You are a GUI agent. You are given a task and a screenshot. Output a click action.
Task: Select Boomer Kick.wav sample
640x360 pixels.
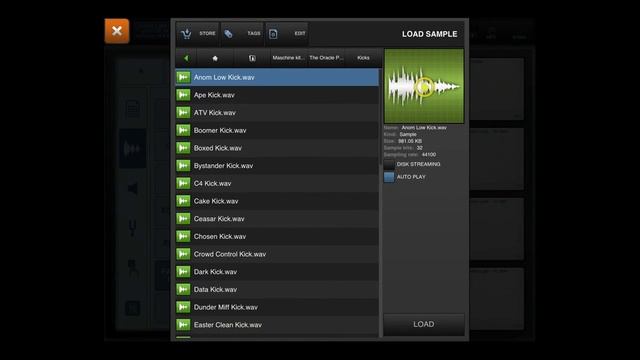point(277,130)
